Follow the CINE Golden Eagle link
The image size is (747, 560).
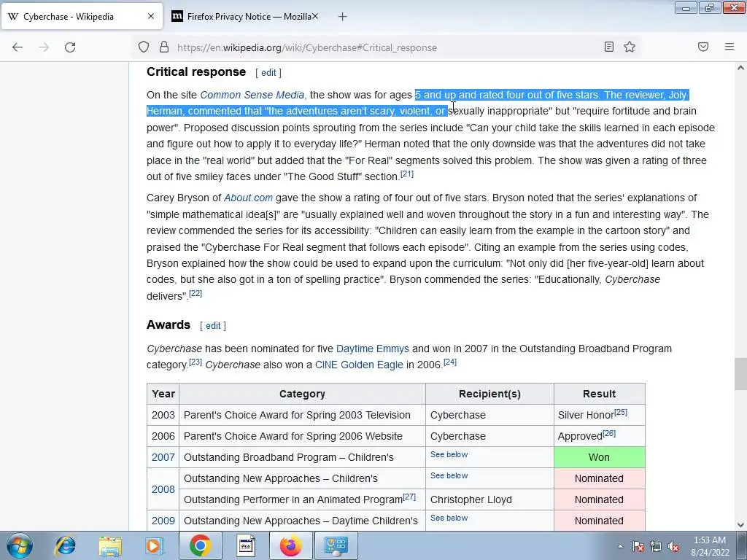(359, 365)
